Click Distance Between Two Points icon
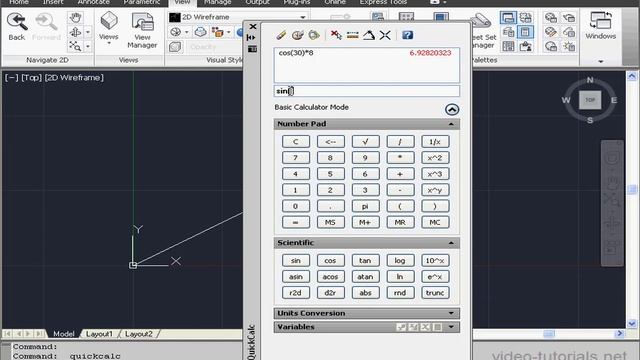640x360 pixels. pyautogui.click(x=353, y=35)
